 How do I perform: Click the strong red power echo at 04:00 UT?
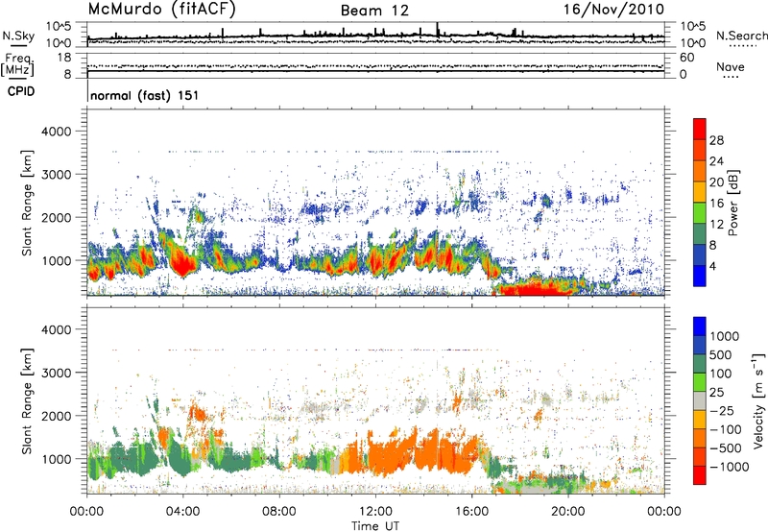pyautogui.click(x=182, y=265)
